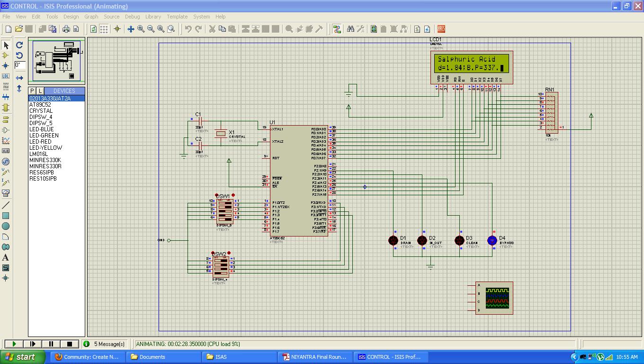Open a design with the folder icon
The width and height of the screenshot is (644, 364).
pos(18,29)
